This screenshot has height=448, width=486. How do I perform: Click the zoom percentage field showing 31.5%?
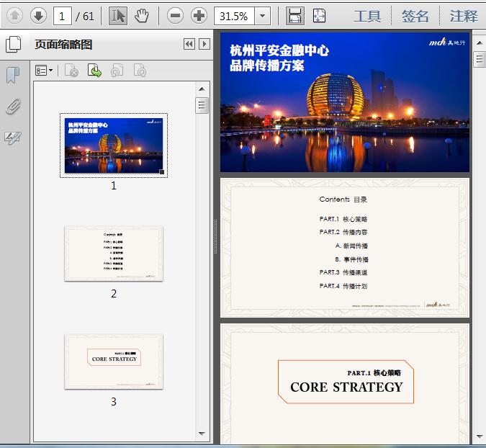point(234,16)
